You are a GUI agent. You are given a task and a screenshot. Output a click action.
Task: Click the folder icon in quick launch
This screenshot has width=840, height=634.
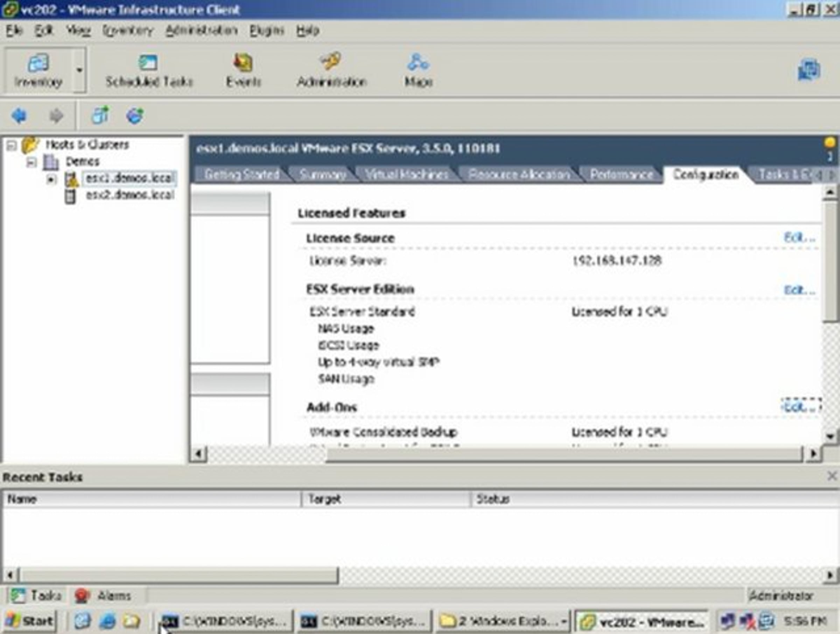131,621
